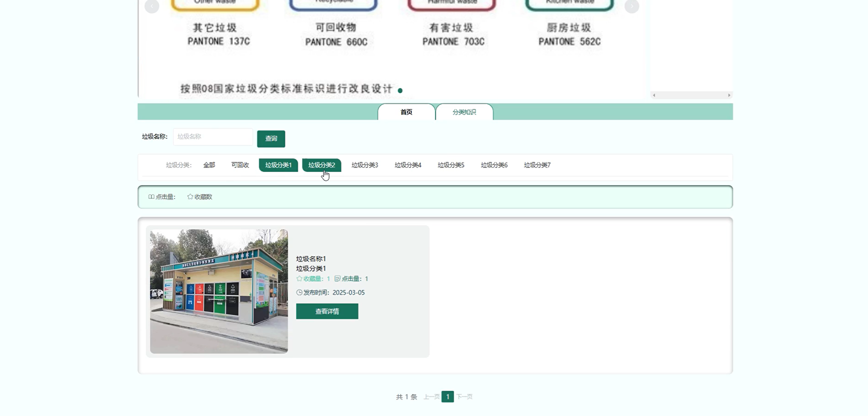868x416 pixels.
Task: Click the 垃圾名称 search input field
Action: click(213, 137)
